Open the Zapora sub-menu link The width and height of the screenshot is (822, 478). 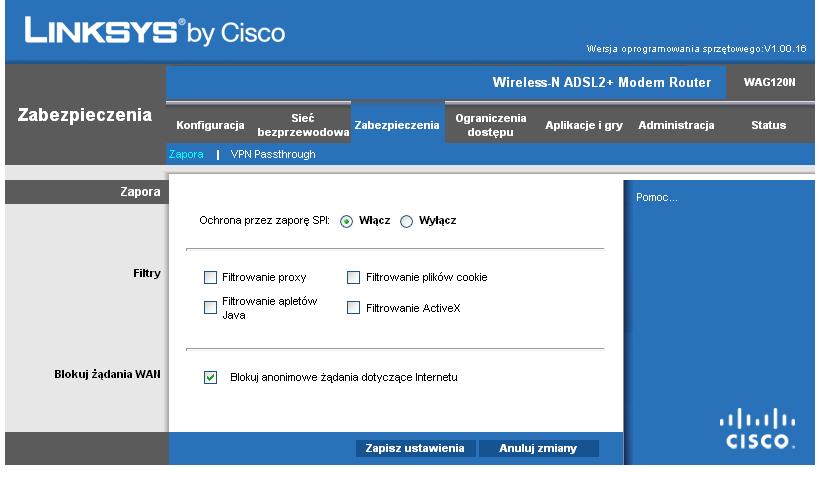coord(186,155)
